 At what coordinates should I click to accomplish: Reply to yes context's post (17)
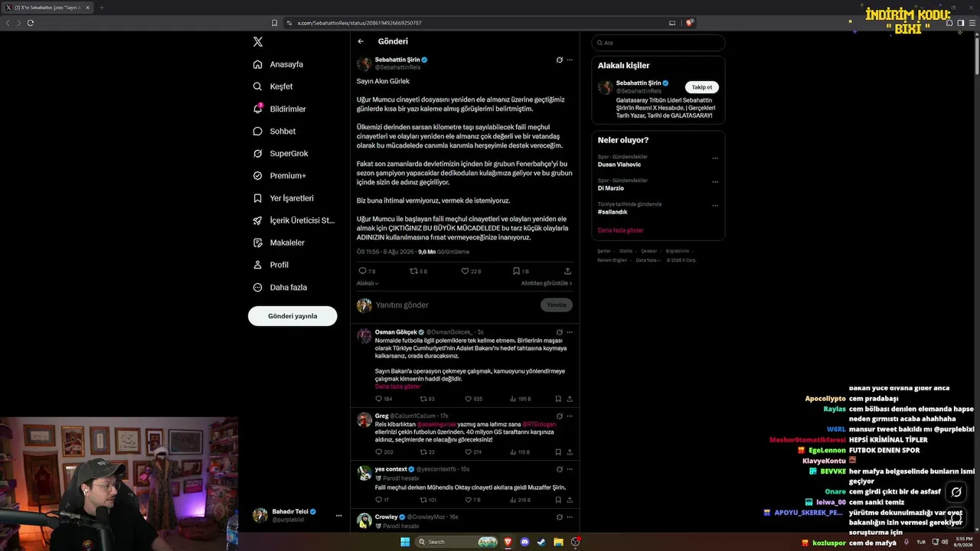[382, 500]
